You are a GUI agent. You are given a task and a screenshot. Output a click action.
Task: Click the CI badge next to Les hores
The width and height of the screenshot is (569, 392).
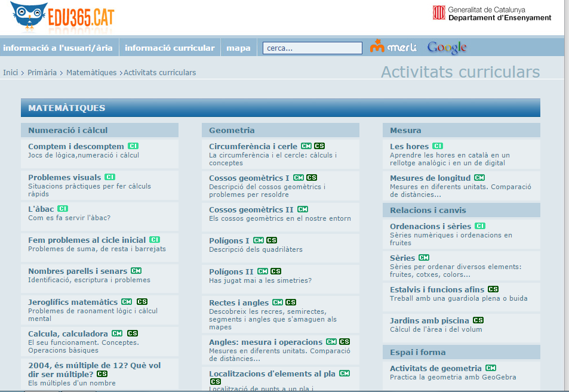pos(438,146)
